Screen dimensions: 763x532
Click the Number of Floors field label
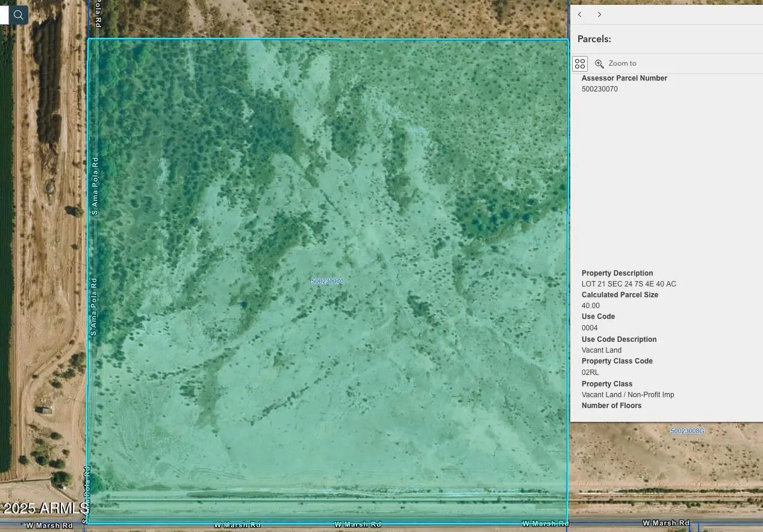coord(611,406)
